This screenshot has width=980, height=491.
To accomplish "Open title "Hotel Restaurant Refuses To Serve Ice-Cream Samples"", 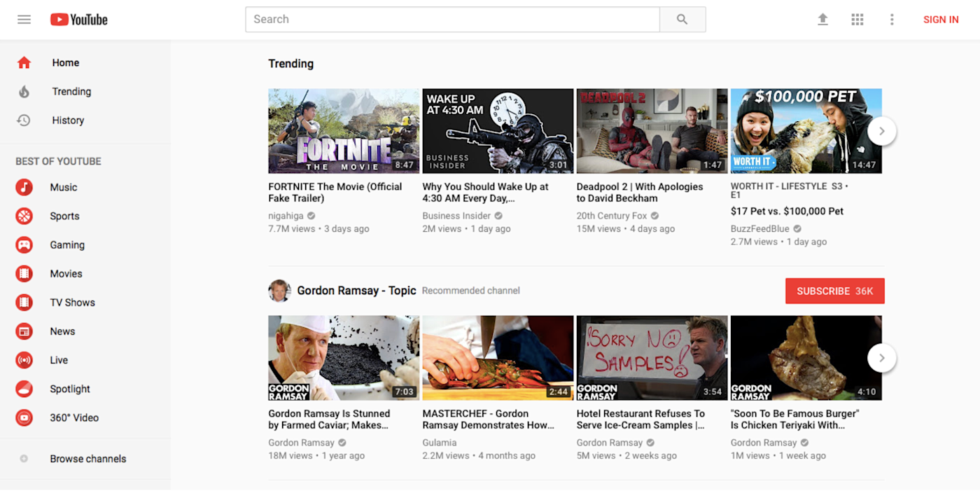I will coord(640,420).
